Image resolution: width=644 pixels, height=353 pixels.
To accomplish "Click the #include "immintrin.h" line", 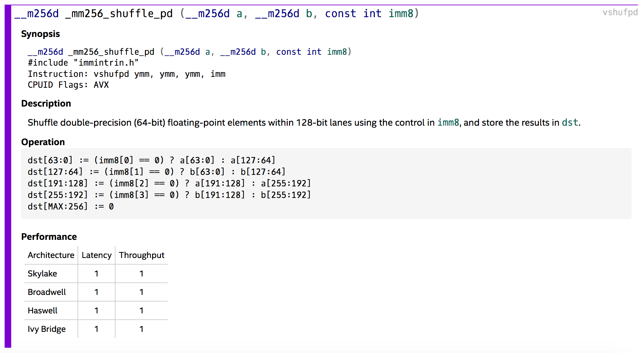I will coord(83,63).
